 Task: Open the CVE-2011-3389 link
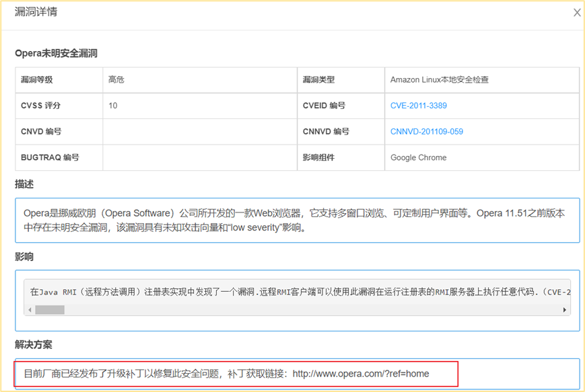tap(418, 106)
